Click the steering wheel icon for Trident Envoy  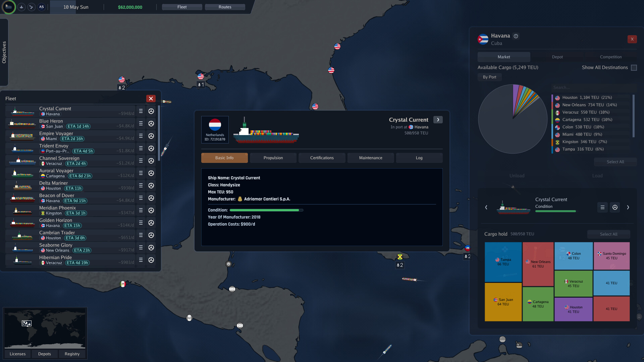pyautogui.click(x=151, y=148)
